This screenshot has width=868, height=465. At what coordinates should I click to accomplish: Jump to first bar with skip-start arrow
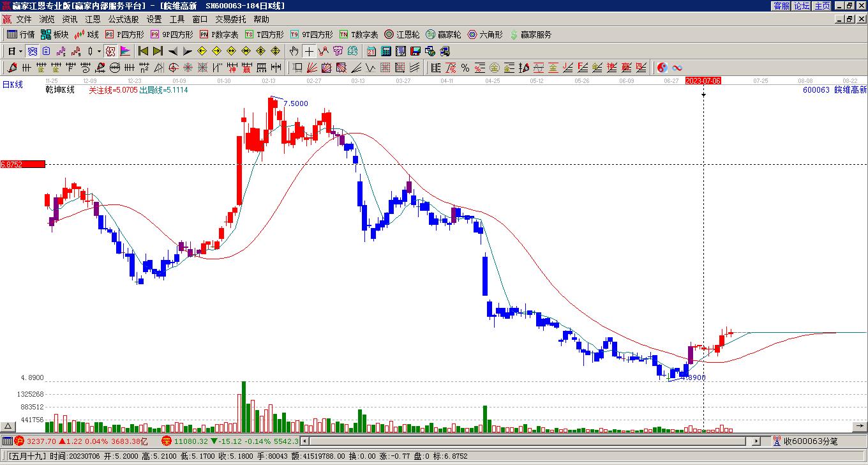tap(143, 51)
